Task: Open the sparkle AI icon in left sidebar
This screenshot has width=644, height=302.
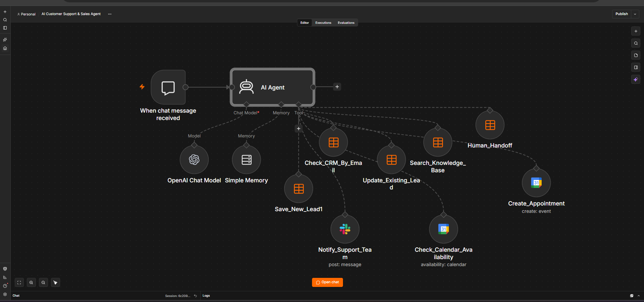Action: [x=5, y=40]
